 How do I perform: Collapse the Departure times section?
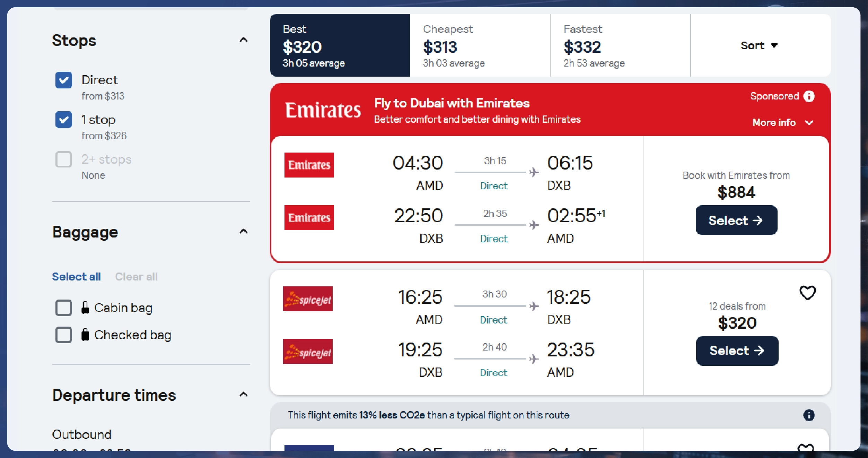pyautogui.click(x=244, y=395)
